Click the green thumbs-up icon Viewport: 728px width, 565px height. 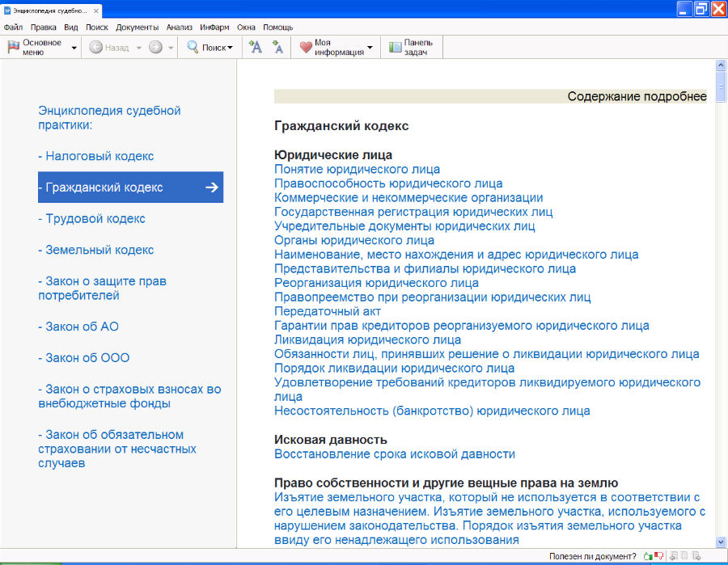tap(648, 556)
